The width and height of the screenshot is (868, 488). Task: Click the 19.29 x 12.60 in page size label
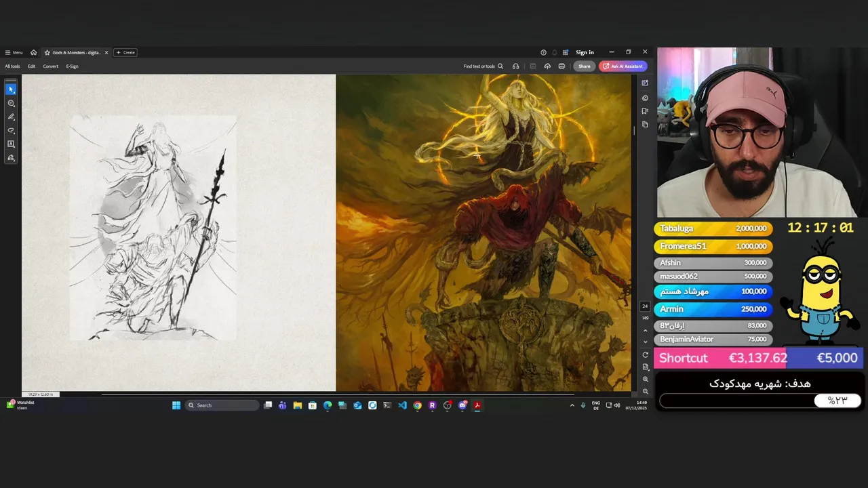pyautogui.click(x=41, y=394)
